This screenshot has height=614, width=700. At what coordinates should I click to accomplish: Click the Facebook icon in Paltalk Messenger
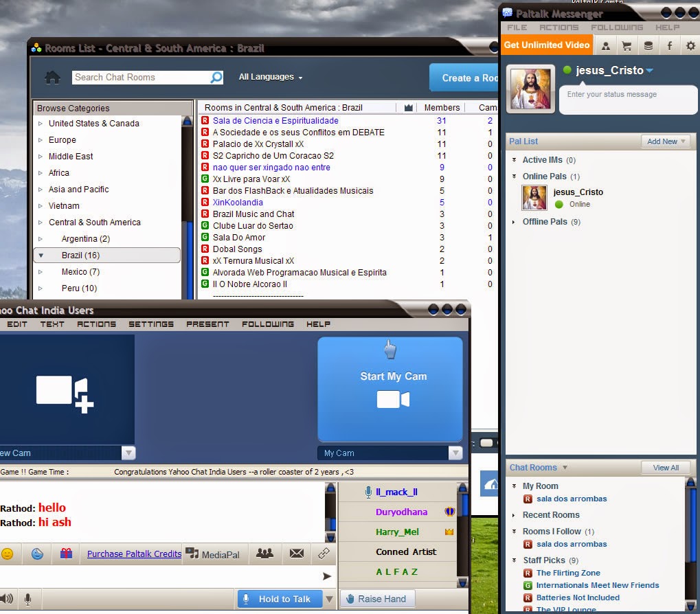coord(670,45)
